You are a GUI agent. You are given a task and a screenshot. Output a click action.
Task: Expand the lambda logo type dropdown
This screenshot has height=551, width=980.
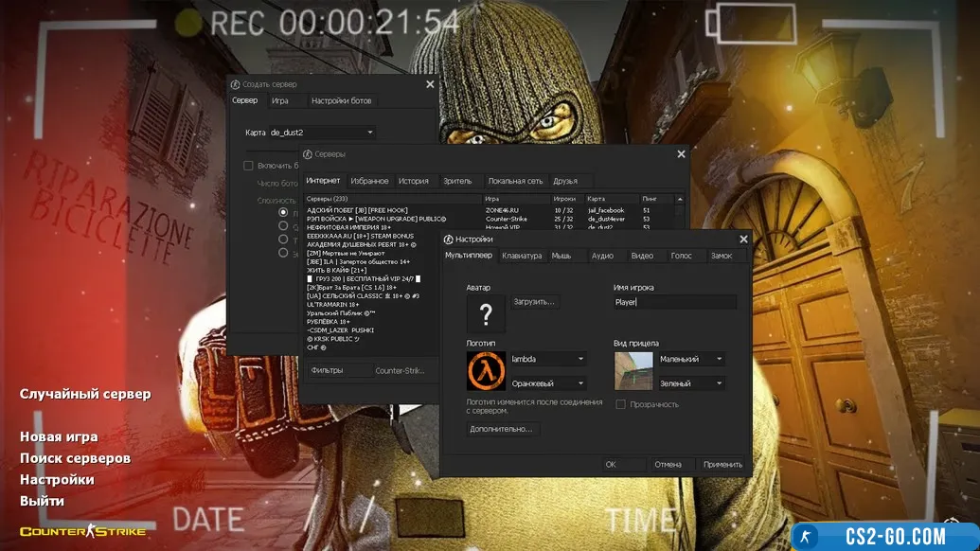coord(548,359)
